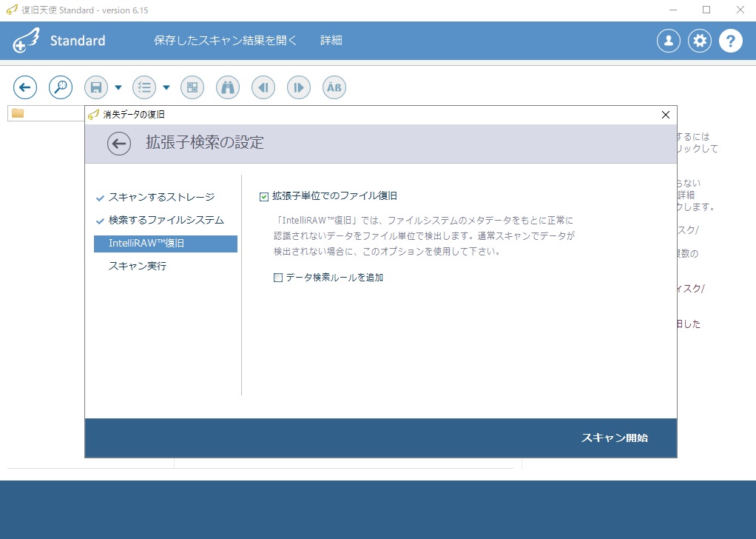Click the 拡張子検索の設定 heading
The image size is (756, 539).
click(x=205, y=142)
